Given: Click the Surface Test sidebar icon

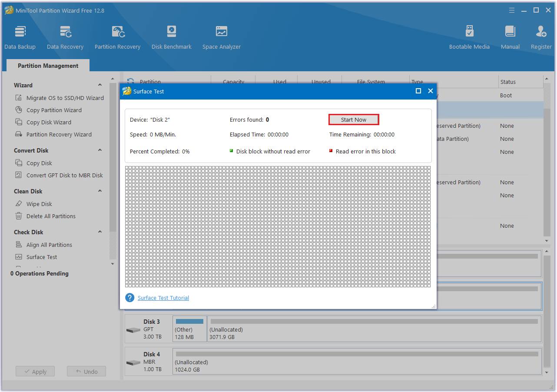Looking at the screenshot, I should pos(19,257).
